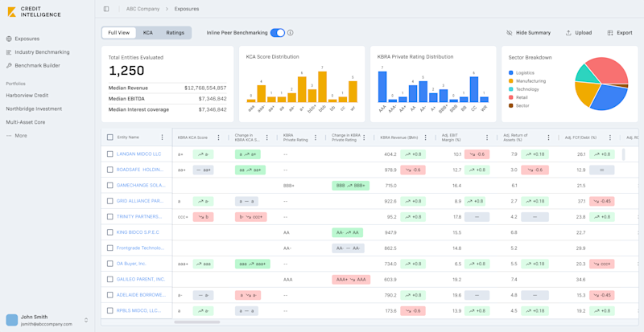
Task: Switch to the Ratings tab
Action: [x=175, y=33]
